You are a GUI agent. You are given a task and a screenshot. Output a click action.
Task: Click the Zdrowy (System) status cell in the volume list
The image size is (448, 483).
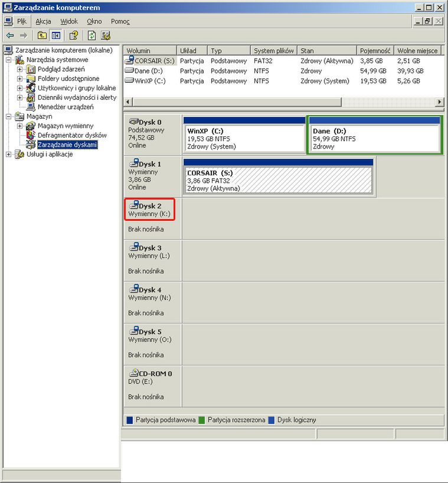[x=325, y=81]
